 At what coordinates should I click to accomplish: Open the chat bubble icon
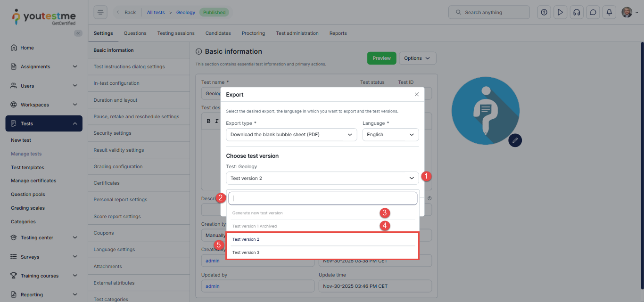point(593,12)
